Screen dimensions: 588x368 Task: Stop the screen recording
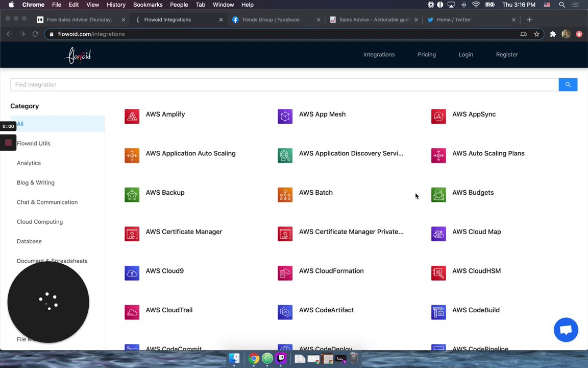click(x=8, y=143)
